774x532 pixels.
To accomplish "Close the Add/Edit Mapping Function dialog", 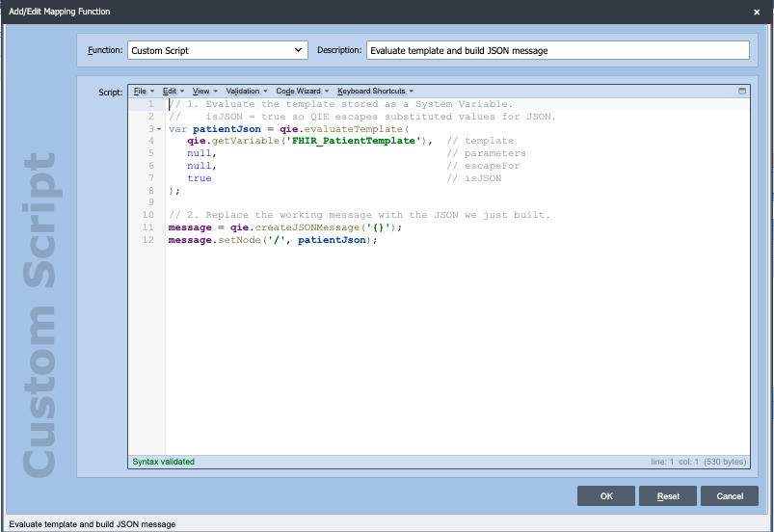I will [757, 13].
